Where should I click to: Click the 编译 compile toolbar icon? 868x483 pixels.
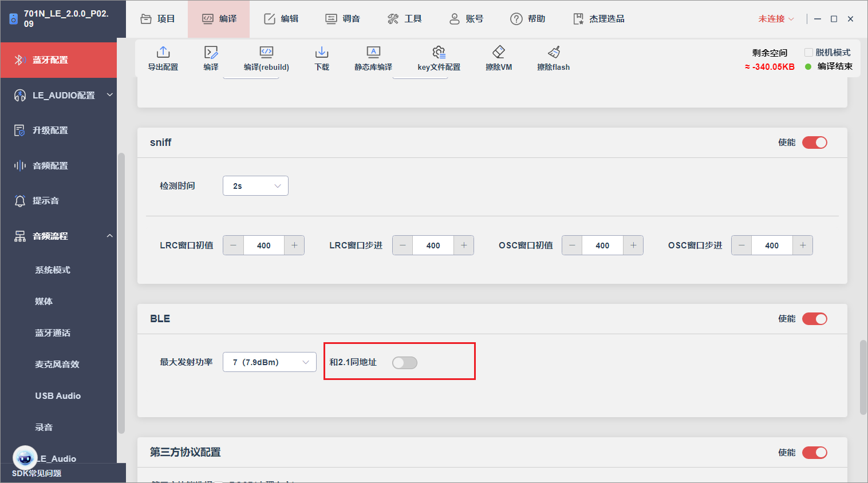(x=211, y=52)
